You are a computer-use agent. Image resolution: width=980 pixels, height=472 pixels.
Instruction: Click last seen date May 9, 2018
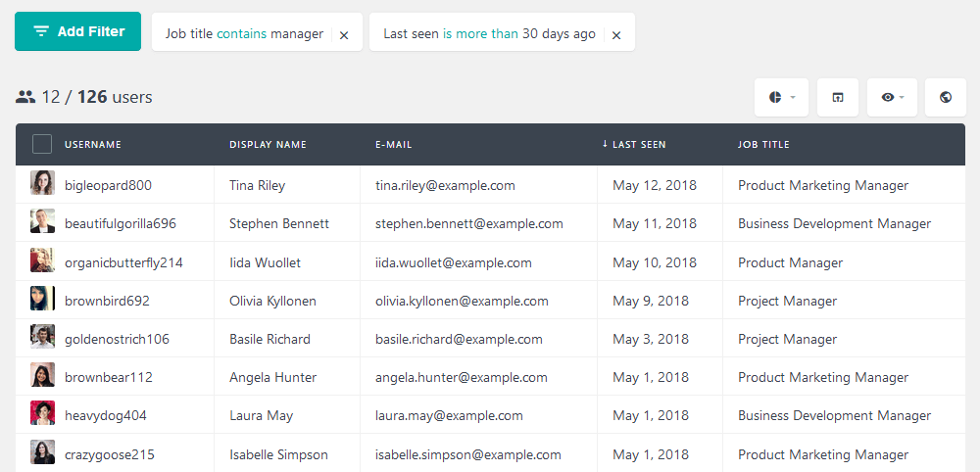[651, 301]
